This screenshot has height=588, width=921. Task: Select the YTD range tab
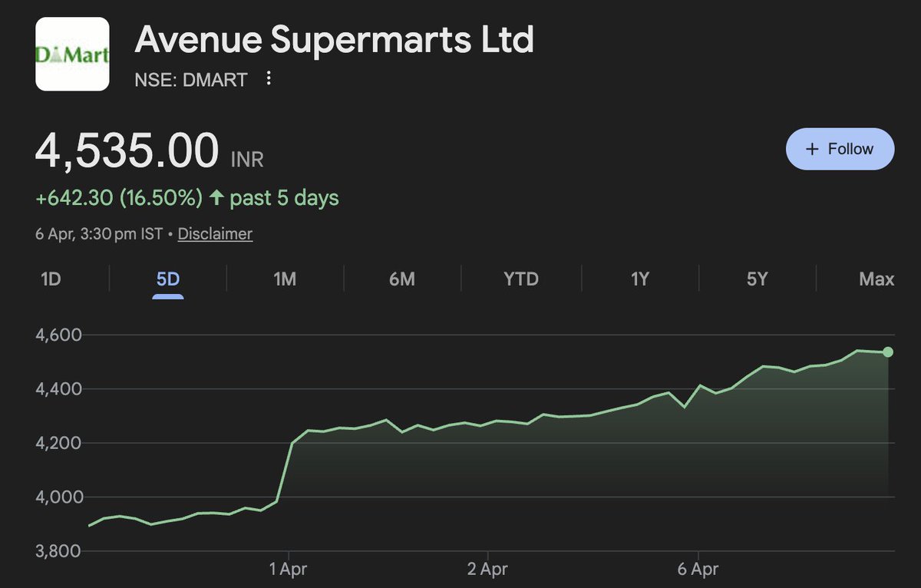click(x=521, y=279)
